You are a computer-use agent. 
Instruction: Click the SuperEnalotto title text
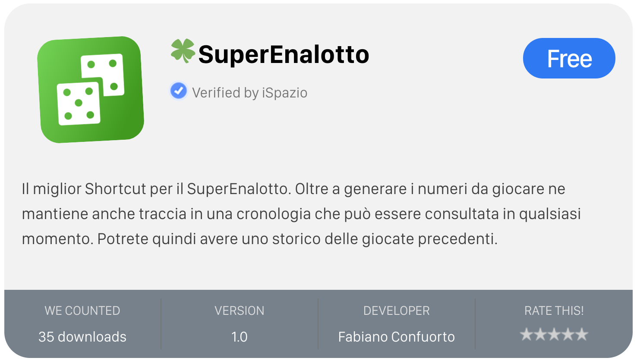coord(284,55)
